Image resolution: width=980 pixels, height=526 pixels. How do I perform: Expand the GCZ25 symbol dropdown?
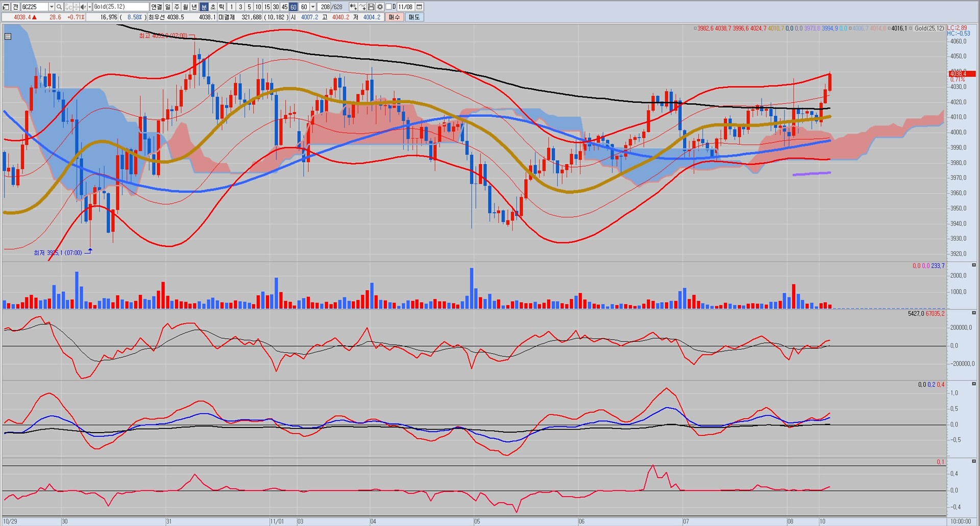[x=52, y=7]
